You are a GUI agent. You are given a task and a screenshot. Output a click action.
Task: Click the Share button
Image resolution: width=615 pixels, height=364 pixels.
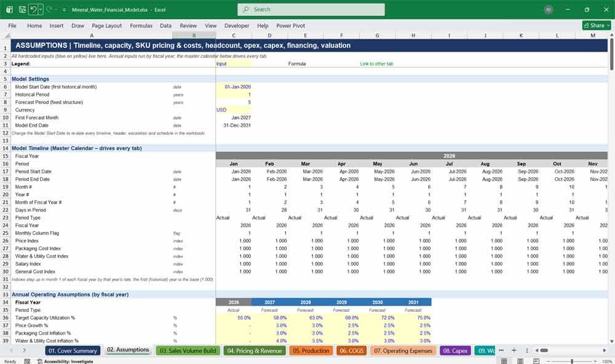click(x=597, y=25)
